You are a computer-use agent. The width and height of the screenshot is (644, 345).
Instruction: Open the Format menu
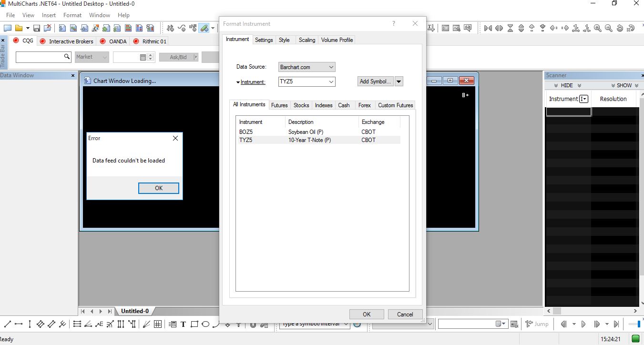coord(72,15)
